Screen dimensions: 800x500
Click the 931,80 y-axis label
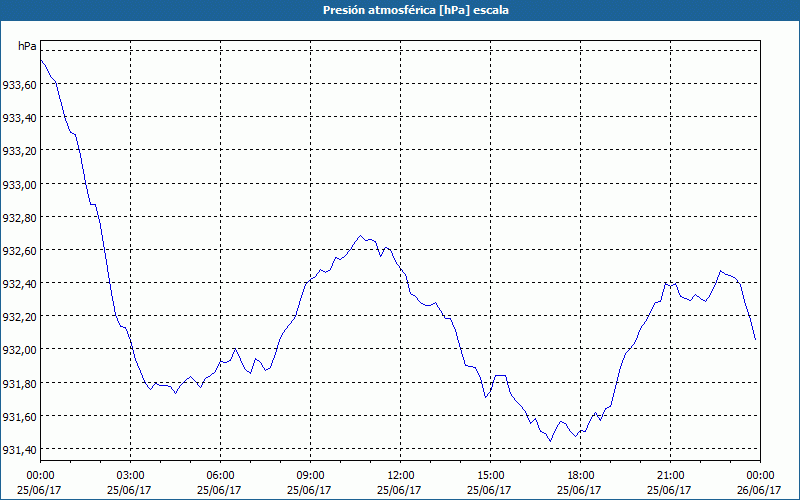pyautogui.click(x=19, y=383)
